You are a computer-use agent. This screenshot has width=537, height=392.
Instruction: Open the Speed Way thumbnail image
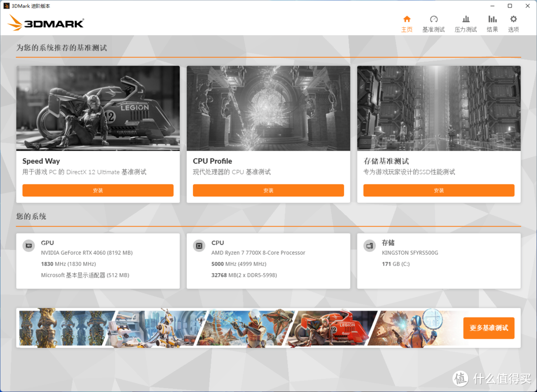[x=98, y=108]
